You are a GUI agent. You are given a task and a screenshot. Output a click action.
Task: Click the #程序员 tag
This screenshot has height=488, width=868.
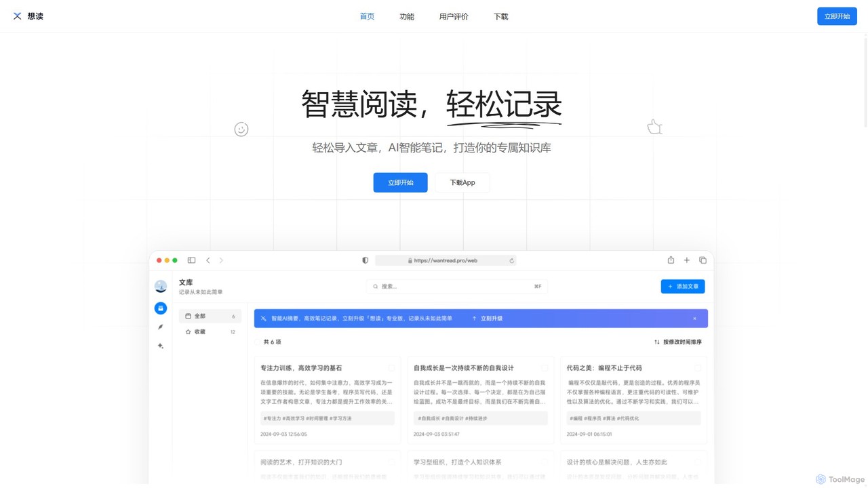(x=593, y=419)
